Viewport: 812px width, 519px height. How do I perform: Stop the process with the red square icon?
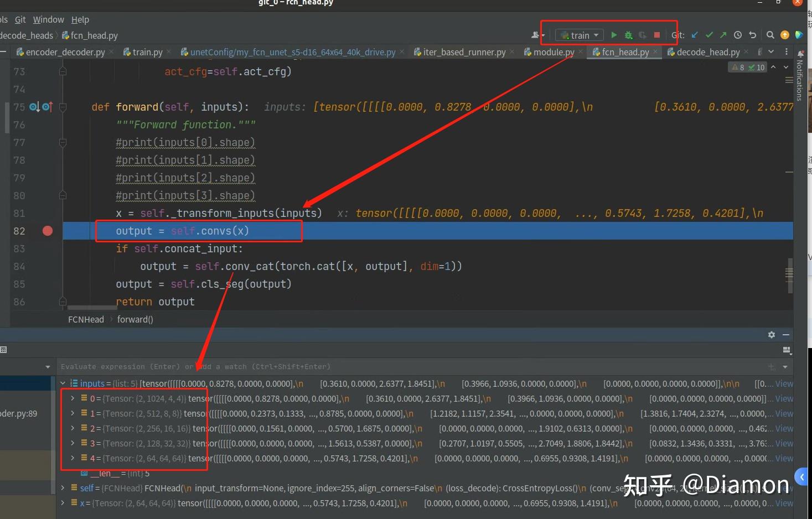[656, 35]
